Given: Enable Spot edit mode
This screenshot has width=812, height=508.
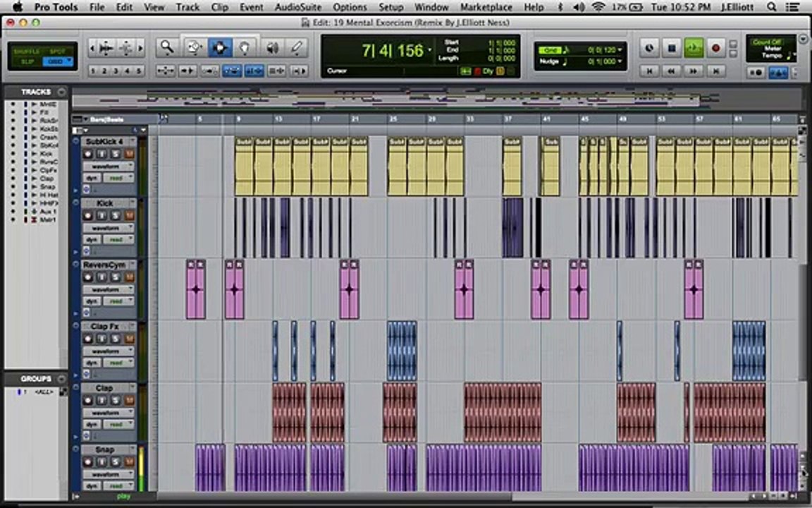Looking at the screenshot, I should tap(58, 52).
